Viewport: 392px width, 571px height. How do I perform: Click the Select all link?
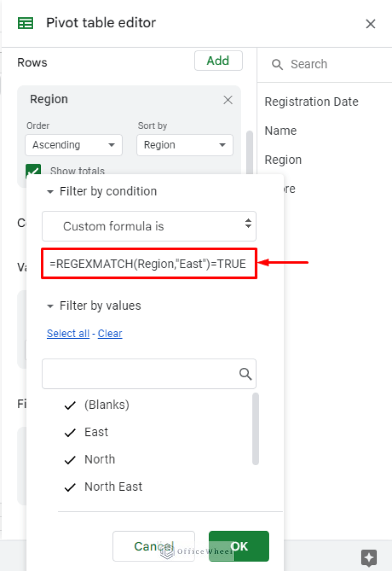[68, 333]
